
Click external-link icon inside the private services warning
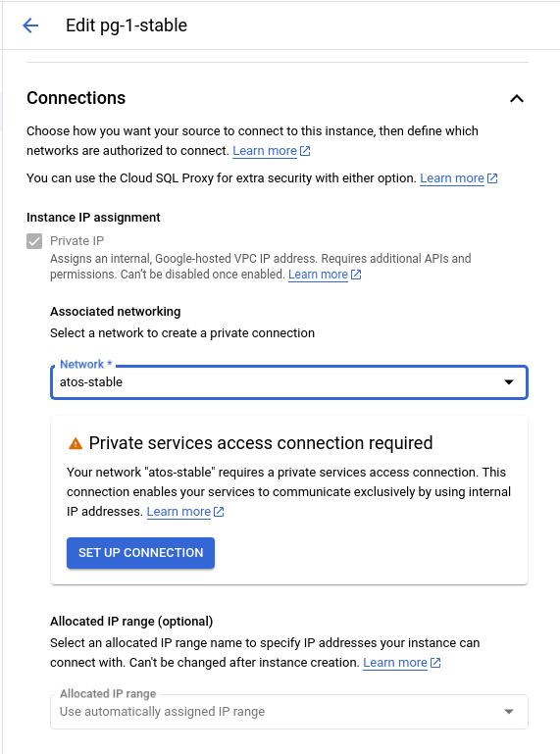[219, 512]
